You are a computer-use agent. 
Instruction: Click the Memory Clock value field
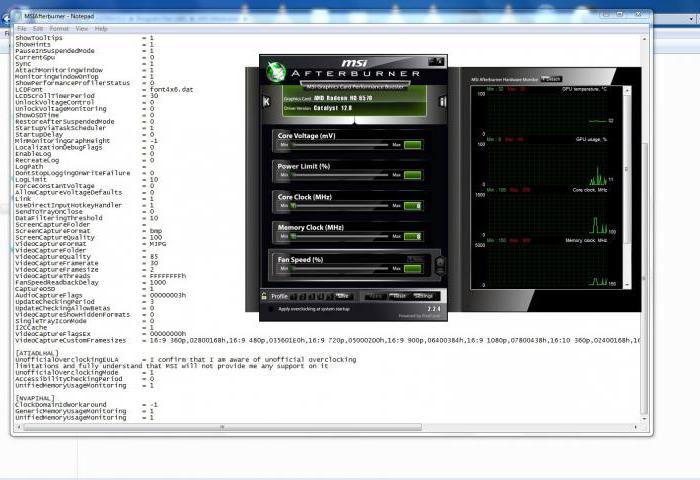click(413, 238)
